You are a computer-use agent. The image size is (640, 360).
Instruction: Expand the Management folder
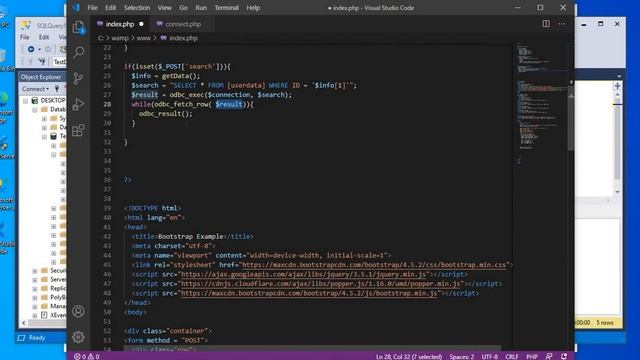pyautogui.click(x=35, y=307)
